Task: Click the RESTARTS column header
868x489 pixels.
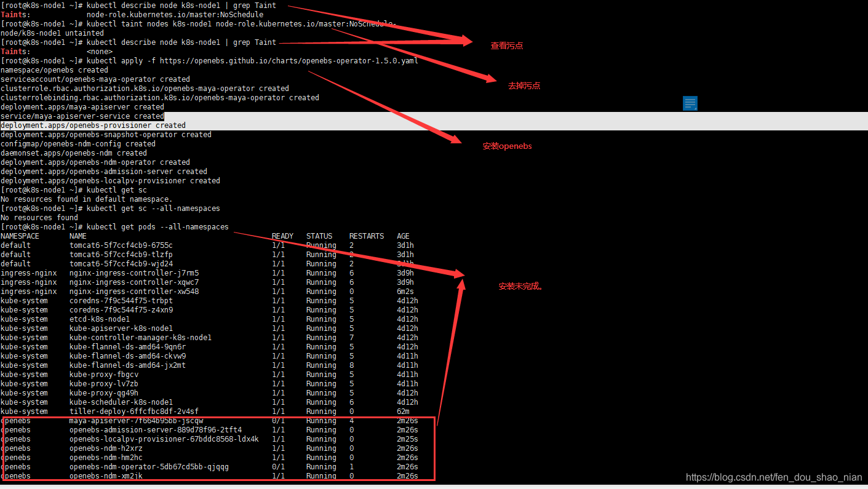Action: pyautogui.click(x=367, y=236)
